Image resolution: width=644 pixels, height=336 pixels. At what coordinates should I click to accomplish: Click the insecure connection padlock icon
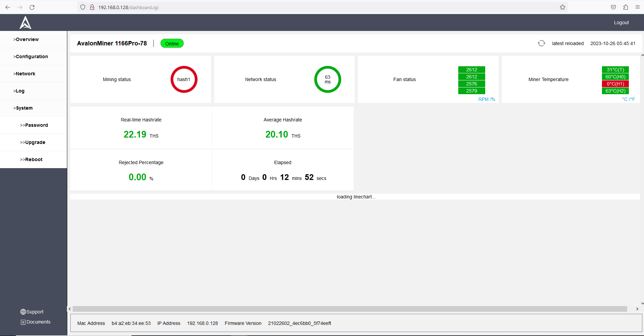pos(92,7)
